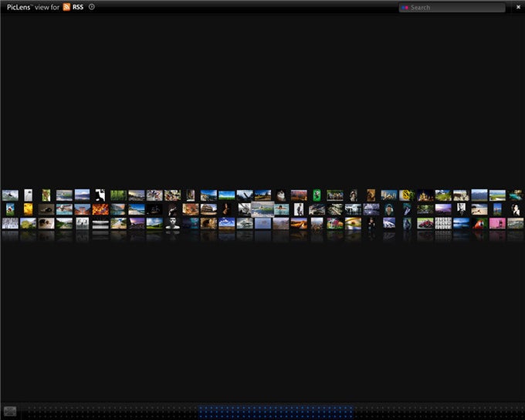The image size is (525, 420).
Task: Open the red sports car thumbnail
Action: 425,223
